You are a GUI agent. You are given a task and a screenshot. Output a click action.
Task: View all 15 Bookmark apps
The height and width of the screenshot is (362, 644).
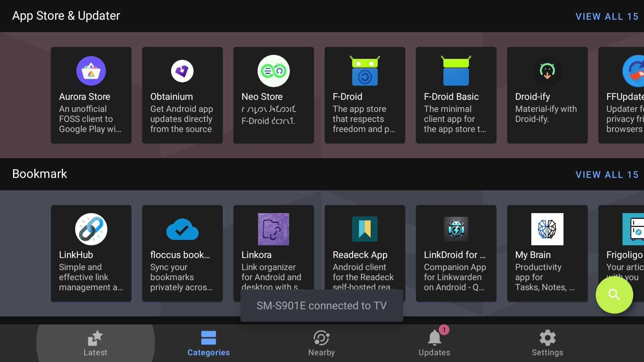pyautogui.click(x=607, y=175)
